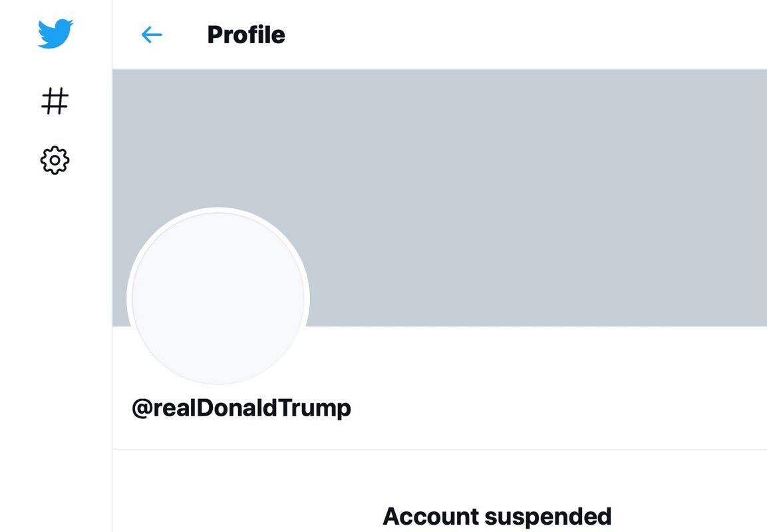Select the Settings sidebar item

[x=55, y=160]
